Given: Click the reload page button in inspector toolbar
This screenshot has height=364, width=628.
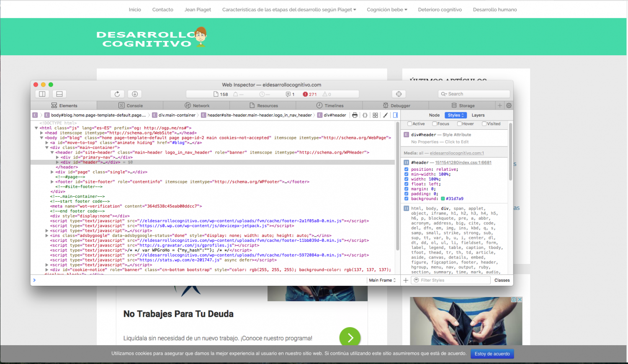Looking at the screenshot, I should [x=117, y=94].
